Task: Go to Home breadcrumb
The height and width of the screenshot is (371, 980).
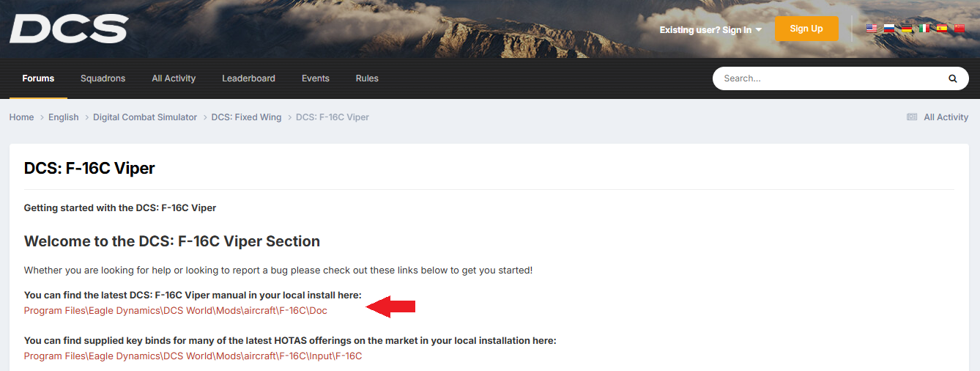Action: click(x=22, y=117)
